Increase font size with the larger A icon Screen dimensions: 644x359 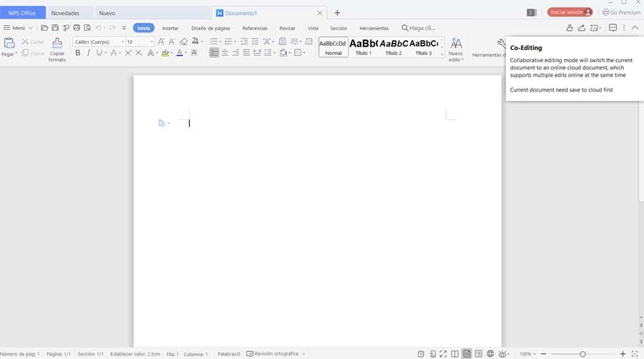[161, 42]
